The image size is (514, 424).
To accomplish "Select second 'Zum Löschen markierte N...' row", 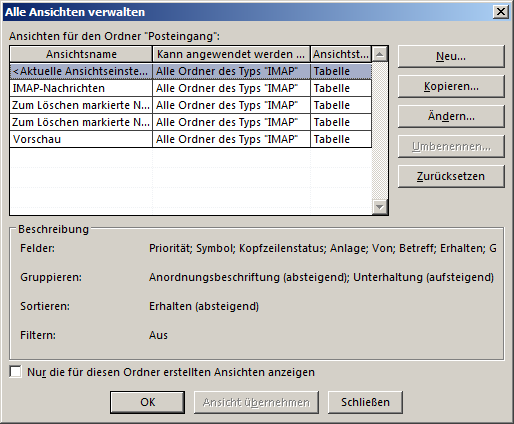I will [191, 122].
